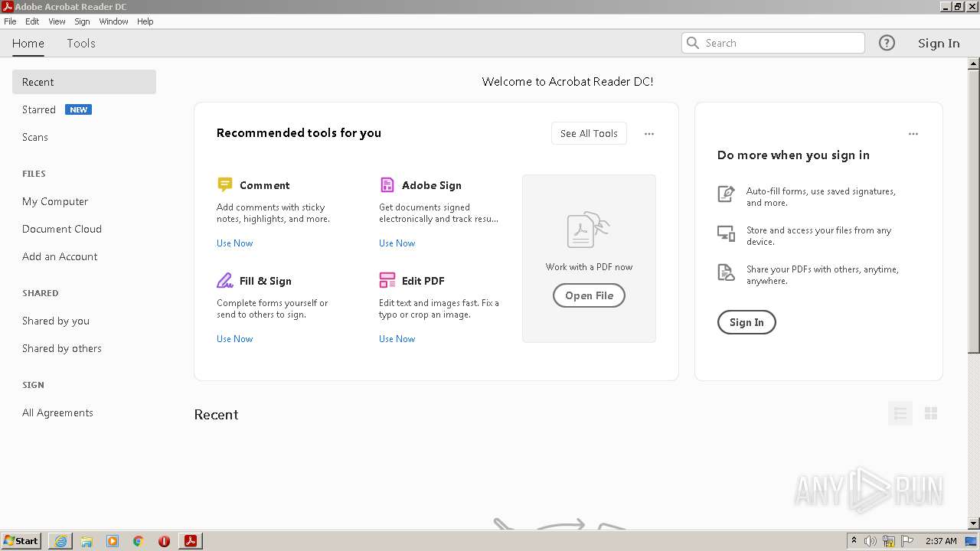
Task: Click the Edit PDF heading
Action: coord(423,281)
